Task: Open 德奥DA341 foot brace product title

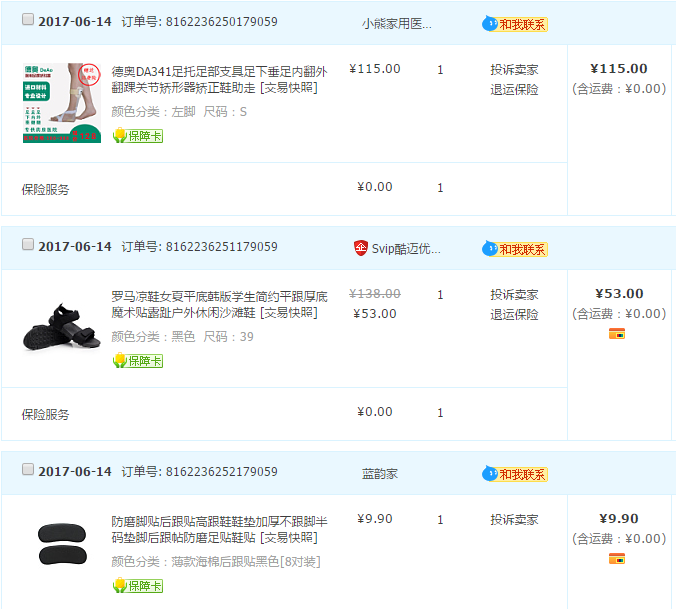Action: coord(218,79)
